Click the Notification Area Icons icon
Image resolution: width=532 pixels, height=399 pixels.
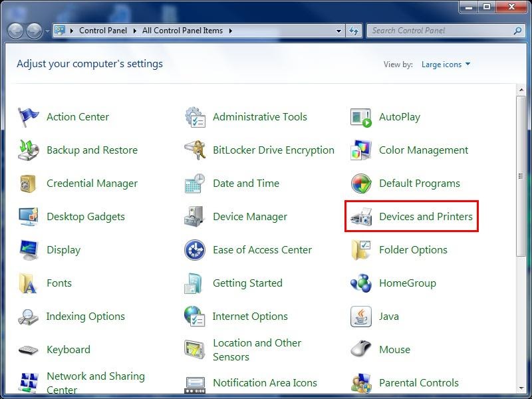[195, 385]
